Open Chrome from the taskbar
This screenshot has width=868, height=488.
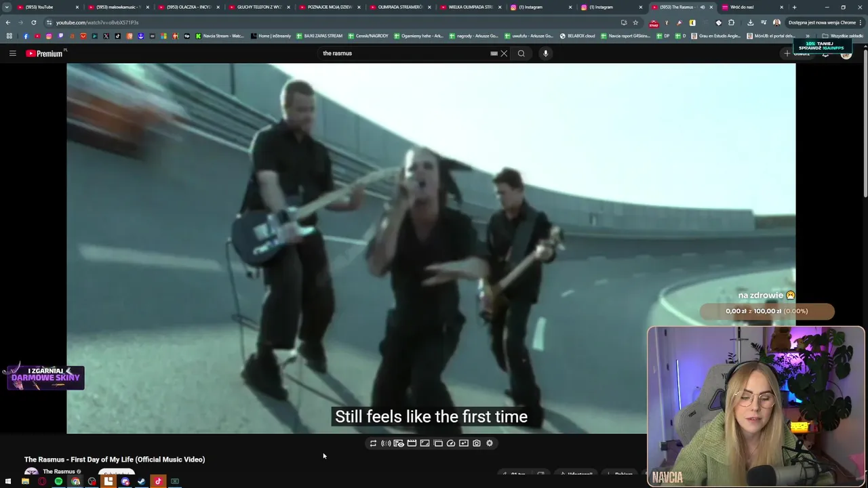[75, 481]
